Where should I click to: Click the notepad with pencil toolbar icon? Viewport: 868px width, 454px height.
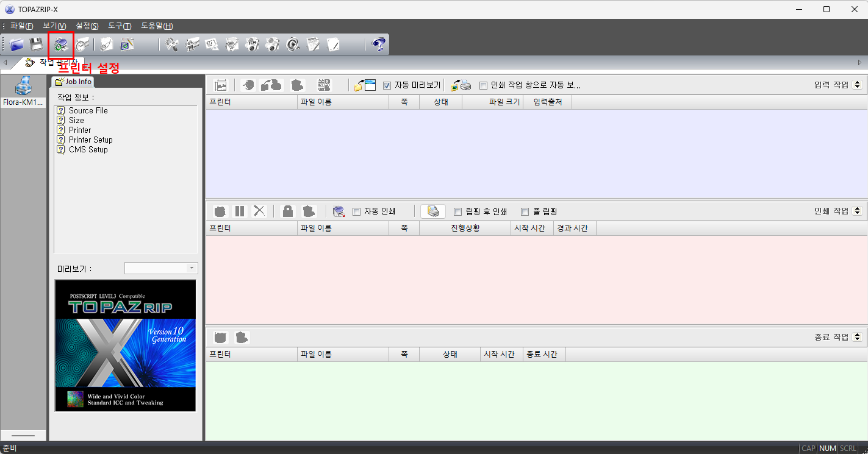313,44
